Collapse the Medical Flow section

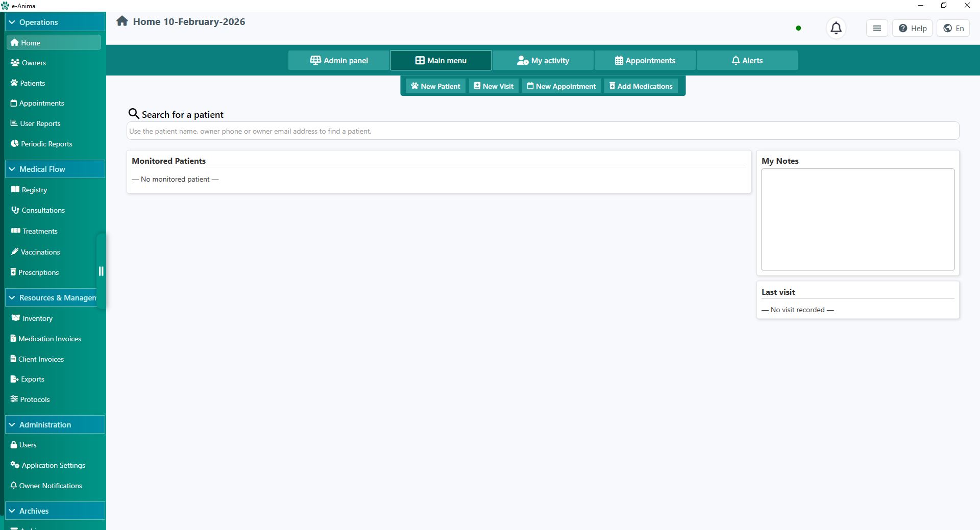click(x=55, y=169)
